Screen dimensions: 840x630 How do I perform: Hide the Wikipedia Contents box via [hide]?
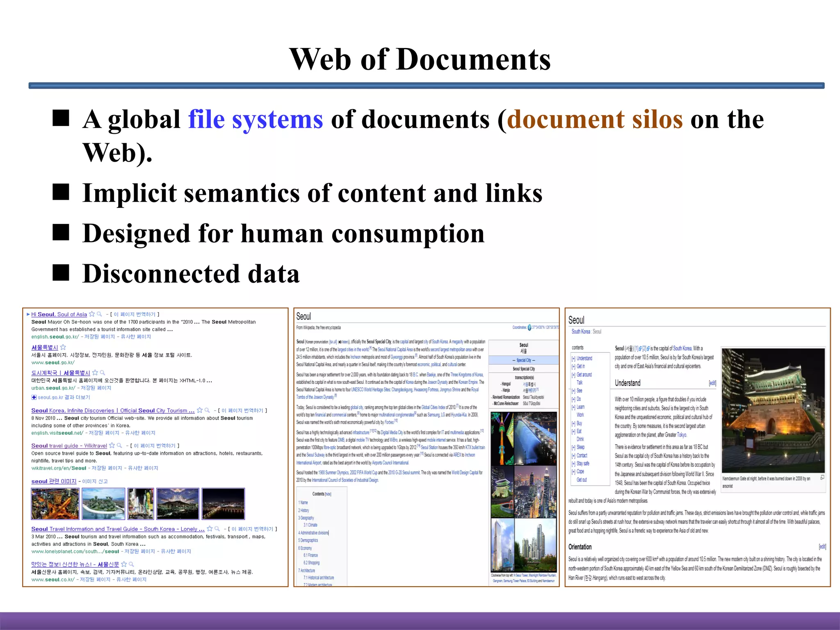[328, 494]
